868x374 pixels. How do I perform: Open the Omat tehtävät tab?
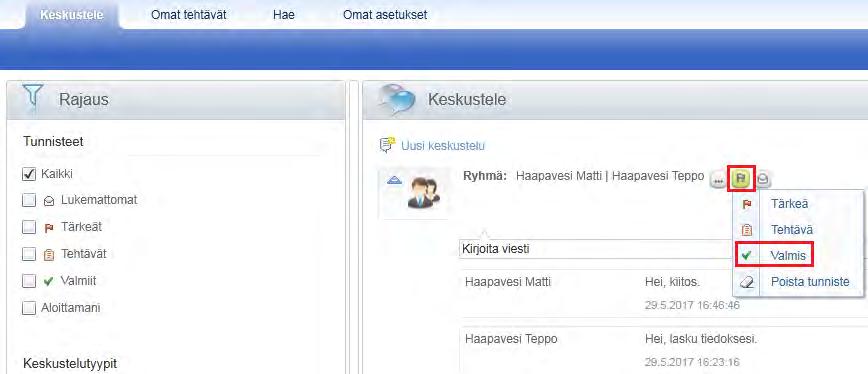point(189,15)
